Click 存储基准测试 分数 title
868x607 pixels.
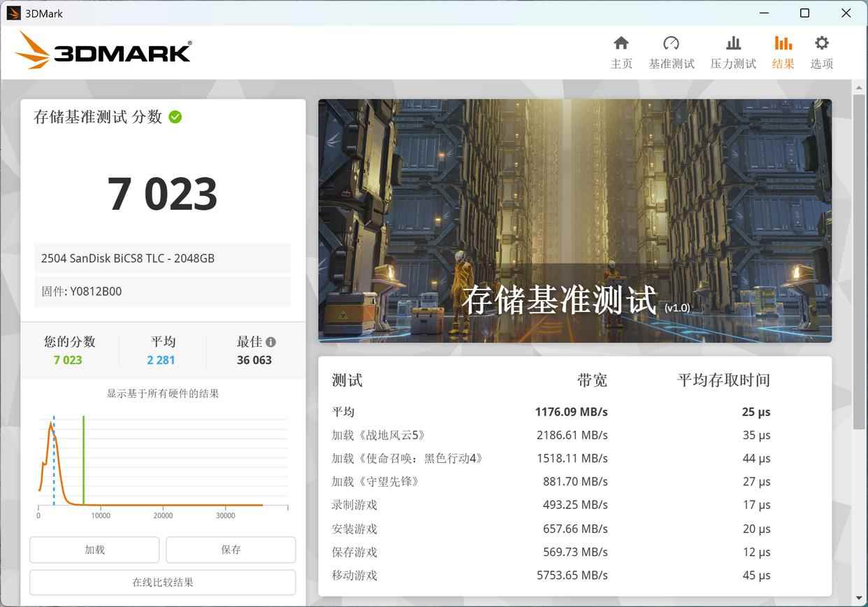pos(98,117)
